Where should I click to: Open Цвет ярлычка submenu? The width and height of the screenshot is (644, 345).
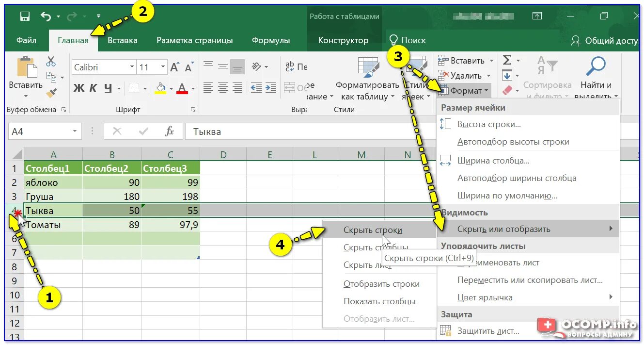[x=528, y=297]
